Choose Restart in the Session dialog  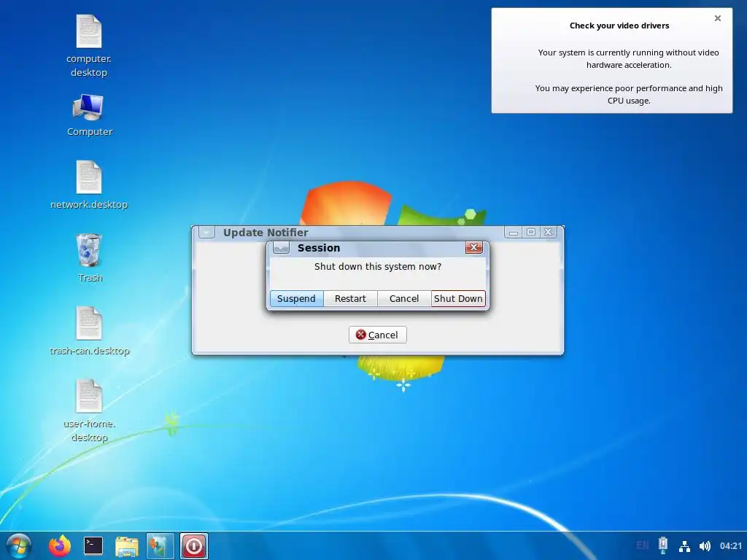tap(350, 298)
